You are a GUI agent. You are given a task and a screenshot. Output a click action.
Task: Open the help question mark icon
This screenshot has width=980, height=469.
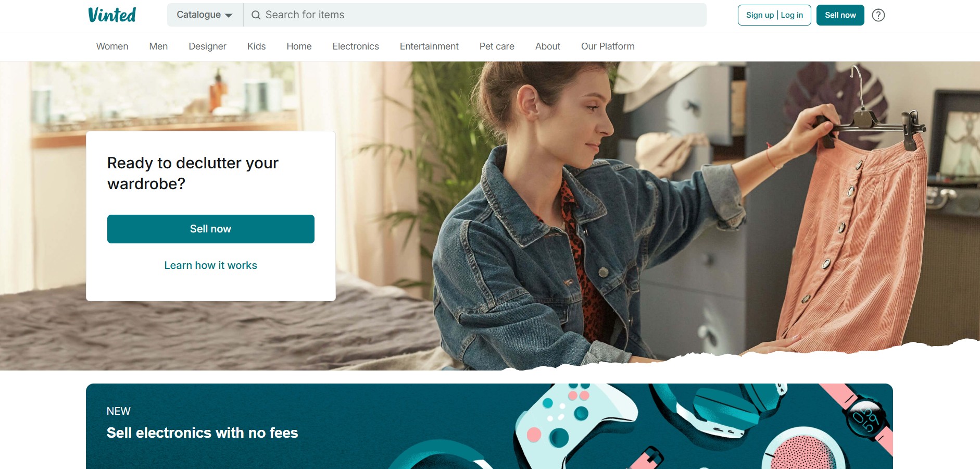click(x=878, y=15)
